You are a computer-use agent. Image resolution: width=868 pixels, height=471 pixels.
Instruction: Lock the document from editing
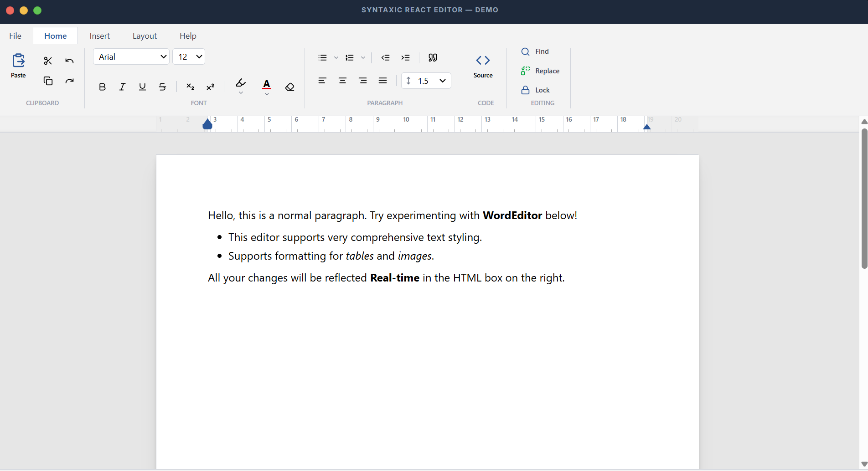[x=536, y=90]
